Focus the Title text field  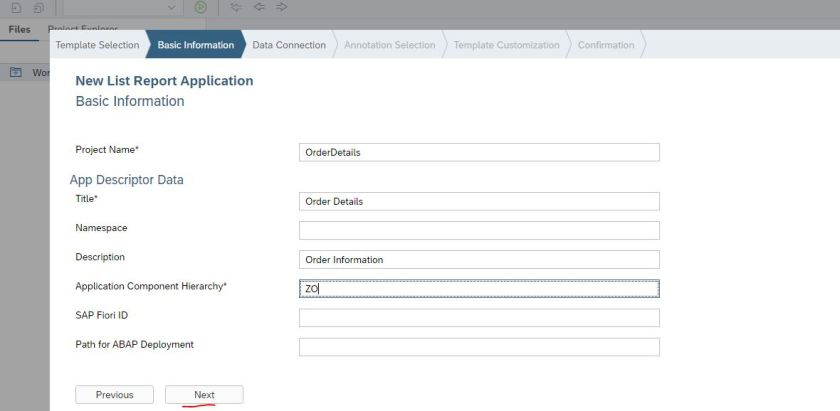[x=479, y=201]
